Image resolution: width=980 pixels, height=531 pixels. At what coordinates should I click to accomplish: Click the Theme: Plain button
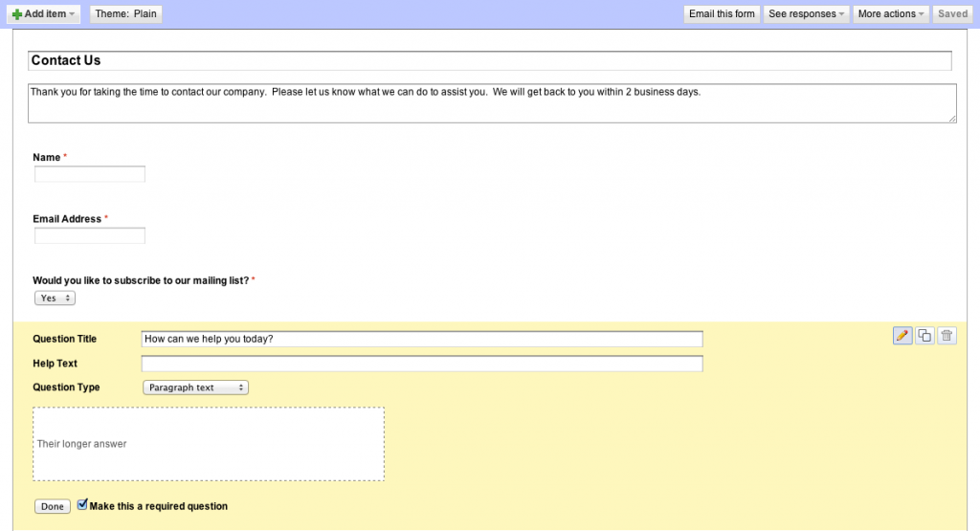click(125, 13)
